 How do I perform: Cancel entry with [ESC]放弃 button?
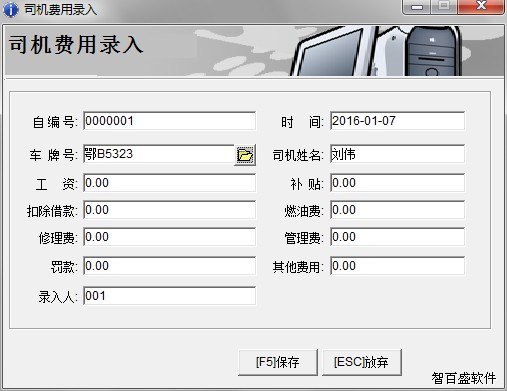[362, 362]
